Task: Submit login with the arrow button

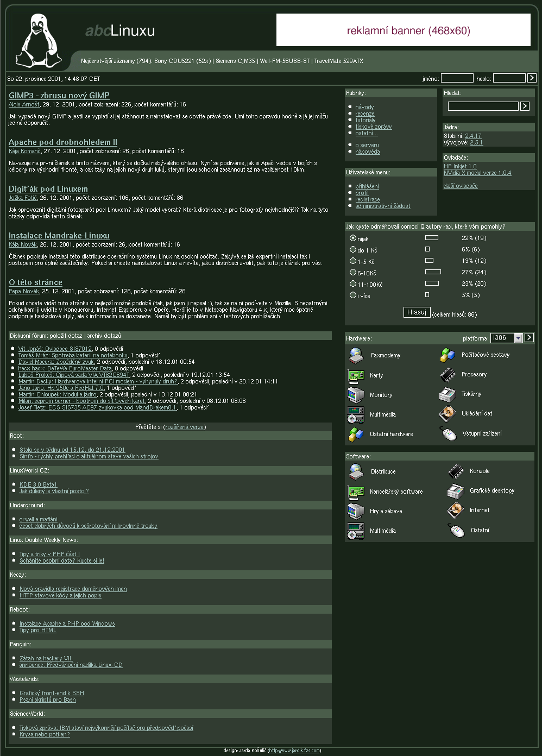Action: (x=532, y=78)
